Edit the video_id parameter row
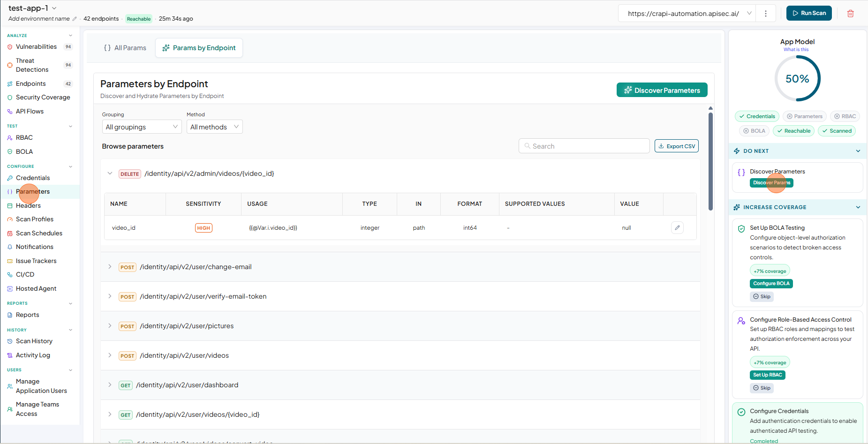Image resolution: width=868 pixels, height=444 pixels. tap(677, 228)
